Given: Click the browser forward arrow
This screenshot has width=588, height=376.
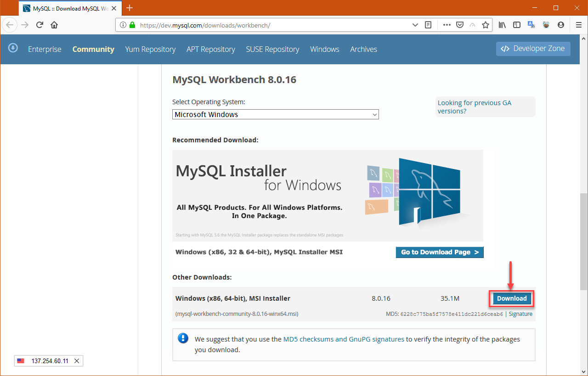Looking at the screenshot, I should 25,25.
